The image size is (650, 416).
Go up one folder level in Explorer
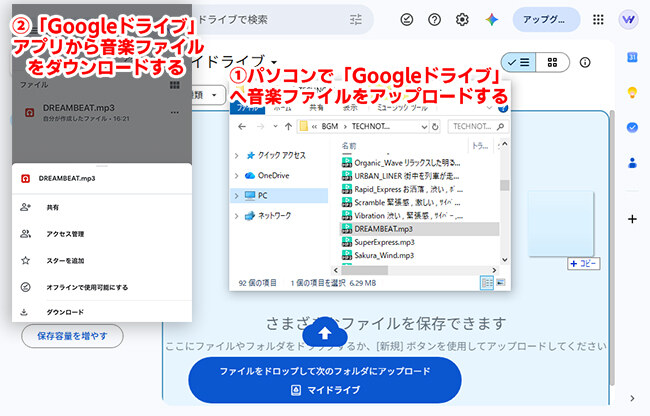289,127
